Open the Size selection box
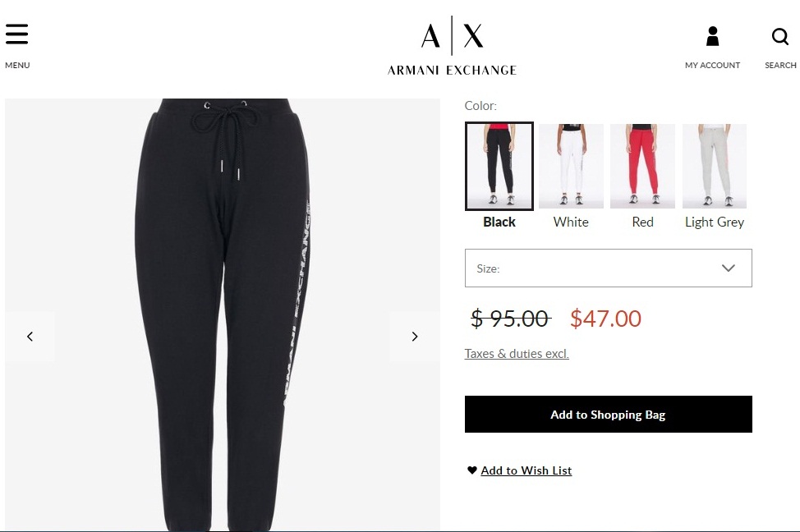The height and width of the screenshot is (532, 800). coord(608,268)
